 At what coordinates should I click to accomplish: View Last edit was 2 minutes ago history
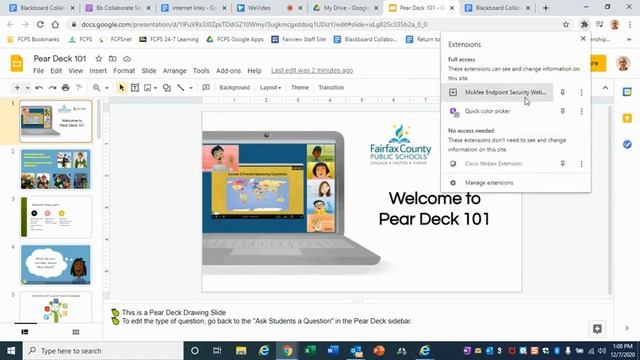tap(312, 71)
